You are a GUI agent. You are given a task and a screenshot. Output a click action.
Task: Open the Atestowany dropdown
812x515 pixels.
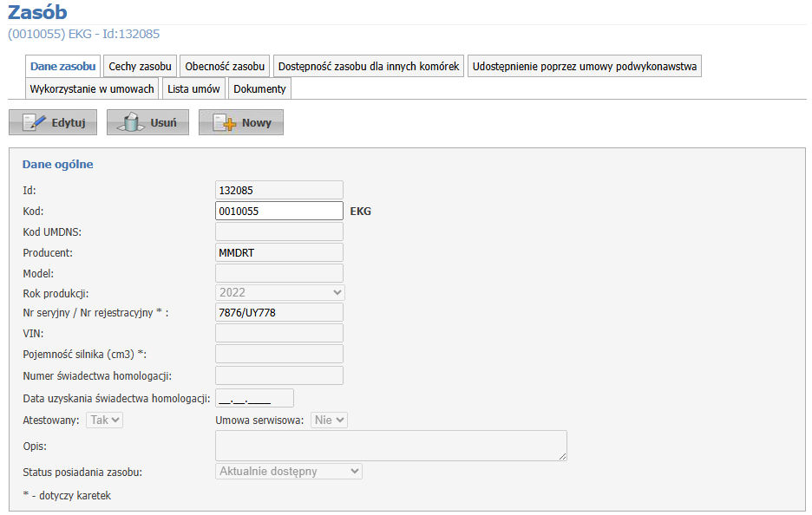(x=105, y=420)
